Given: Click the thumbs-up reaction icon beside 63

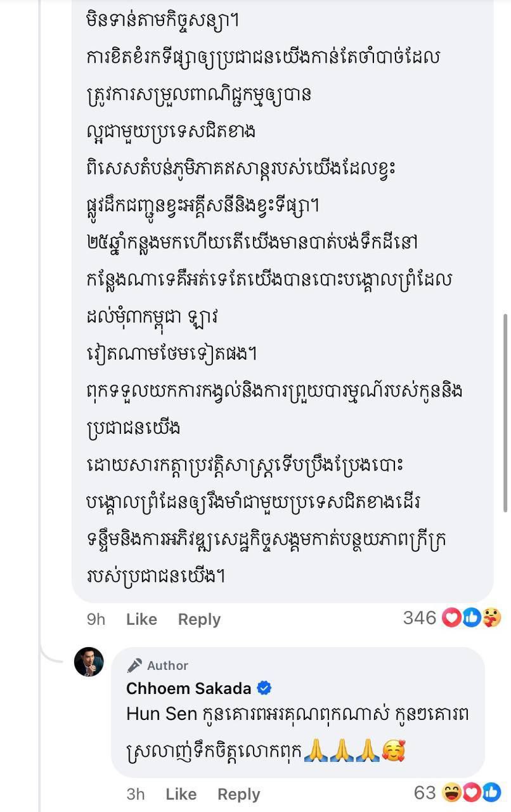Looking at the screenshot, I should pyautogui.click(x=491, y=792).
